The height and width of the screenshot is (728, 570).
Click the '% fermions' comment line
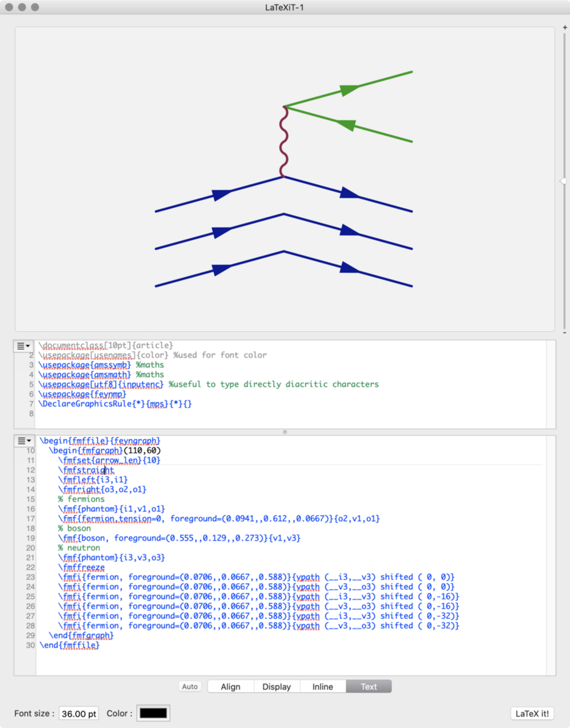click(x=82, y=499)
